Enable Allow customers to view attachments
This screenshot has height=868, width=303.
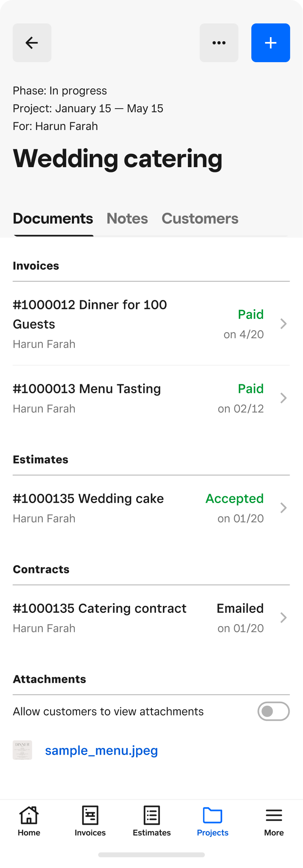coord(274,711)
